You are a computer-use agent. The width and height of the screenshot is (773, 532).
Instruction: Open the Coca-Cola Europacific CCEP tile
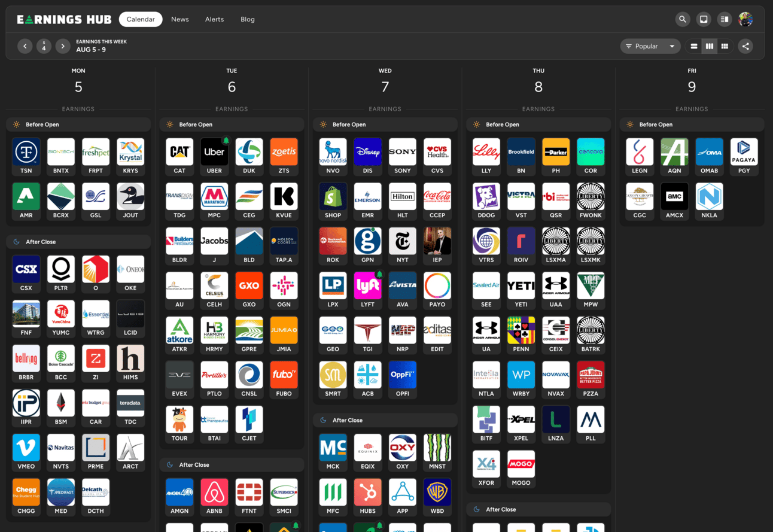click(x=437, y=201)
